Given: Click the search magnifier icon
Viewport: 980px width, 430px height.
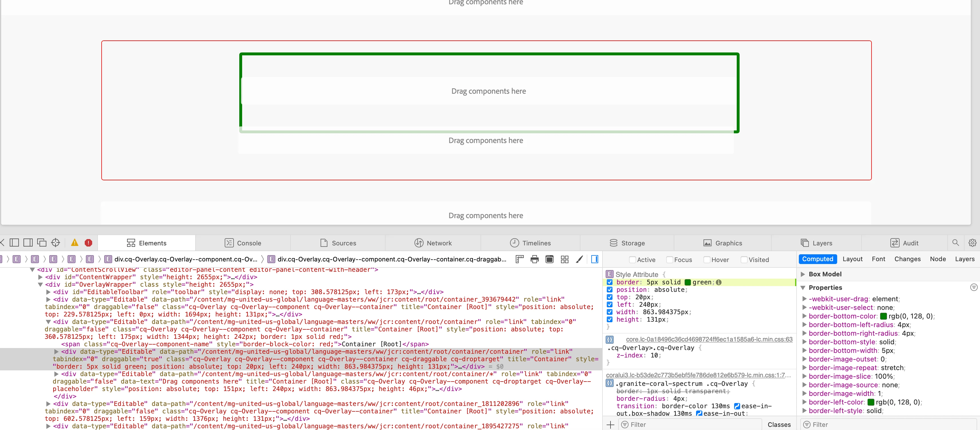Looking at the screenshot, I should pyautogui.click(x=956, y=243).
